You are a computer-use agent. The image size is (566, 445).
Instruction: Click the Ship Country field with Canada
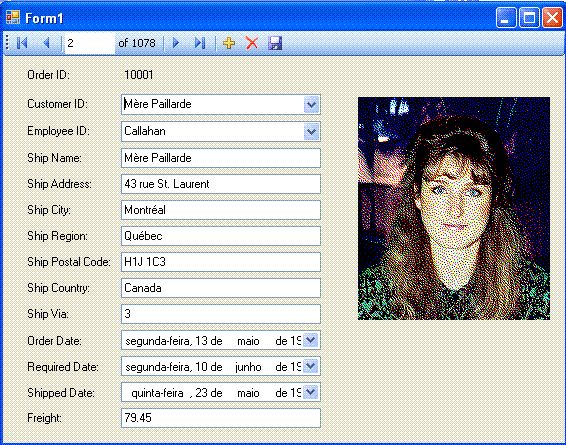click(221, 288)
